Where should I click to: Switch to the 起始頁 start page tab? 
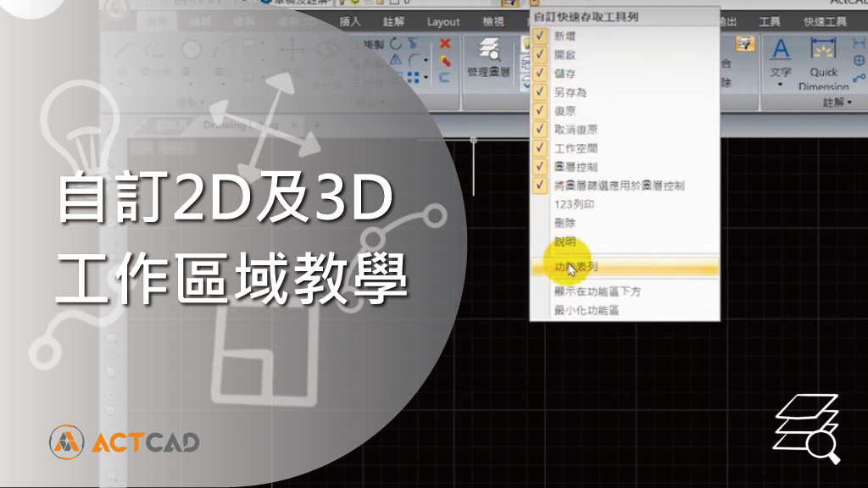tap(171, 125)
